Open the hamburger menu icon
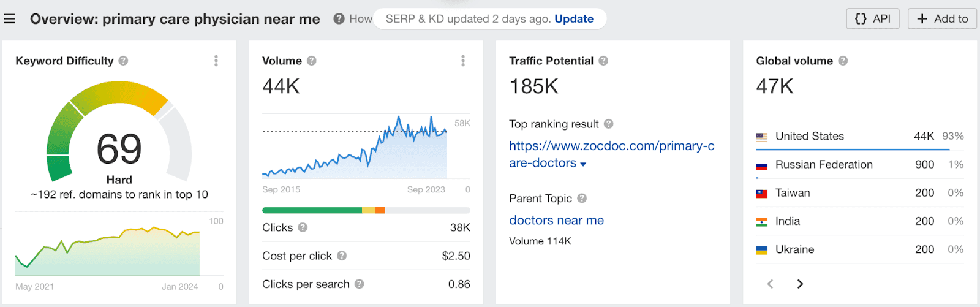The height and width of the screenshot is (307, 980). (x=10, y=19)
